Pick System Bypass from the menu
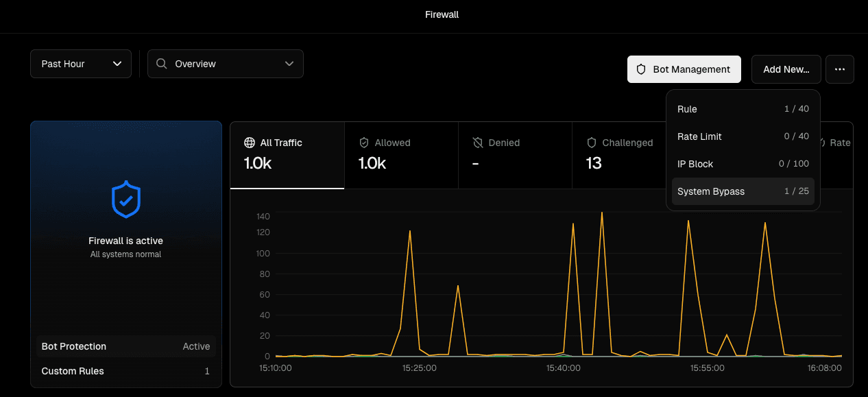Image resolution: width=868 pixels, height=397 pixels. coord(743,191)
